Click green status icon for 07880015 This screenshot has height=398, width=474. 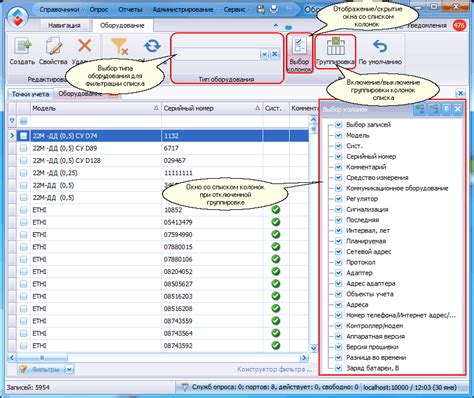click(276, 247)
